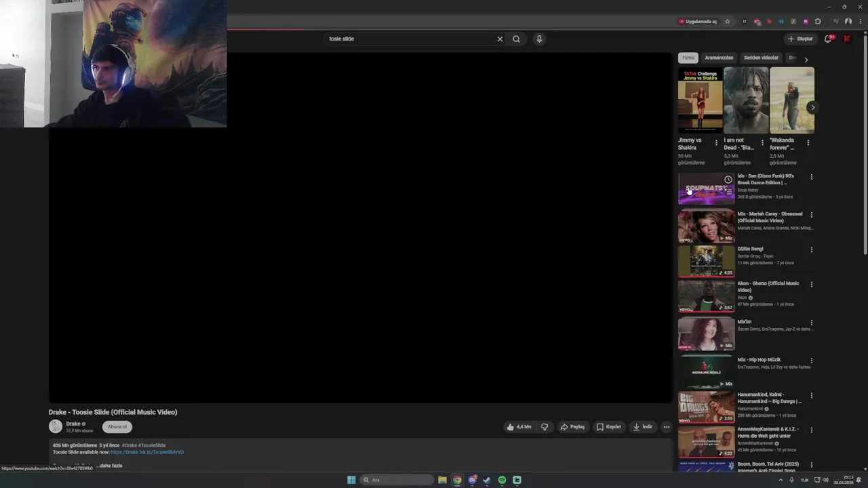Click the taskbar Ara search box
This screenshot has height=488, width=868.
pyautogui.click(x=397, y=480)
